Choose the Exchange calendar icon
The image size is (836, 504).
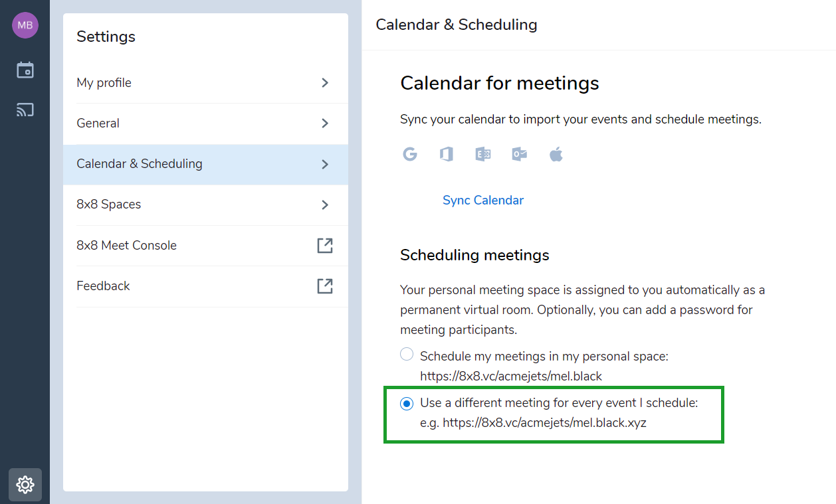point(483,154)
